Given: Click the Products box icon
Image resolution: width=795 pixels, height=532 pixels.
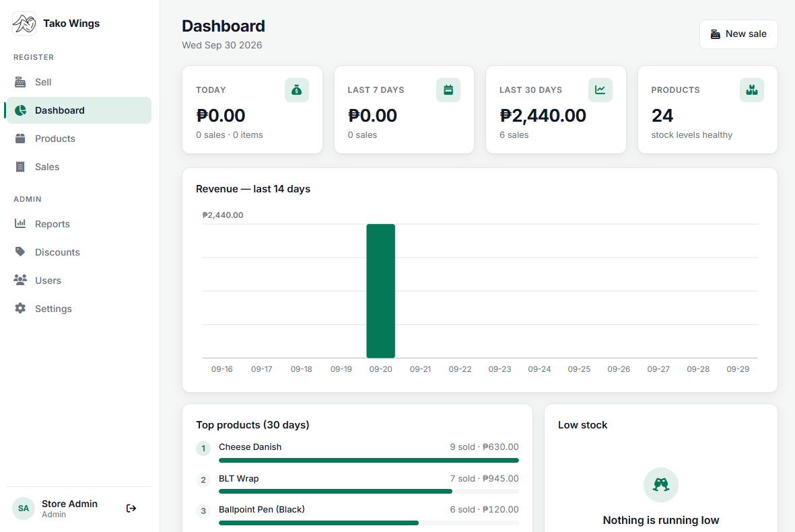Looking at the screenshot, I should (20, 139).
